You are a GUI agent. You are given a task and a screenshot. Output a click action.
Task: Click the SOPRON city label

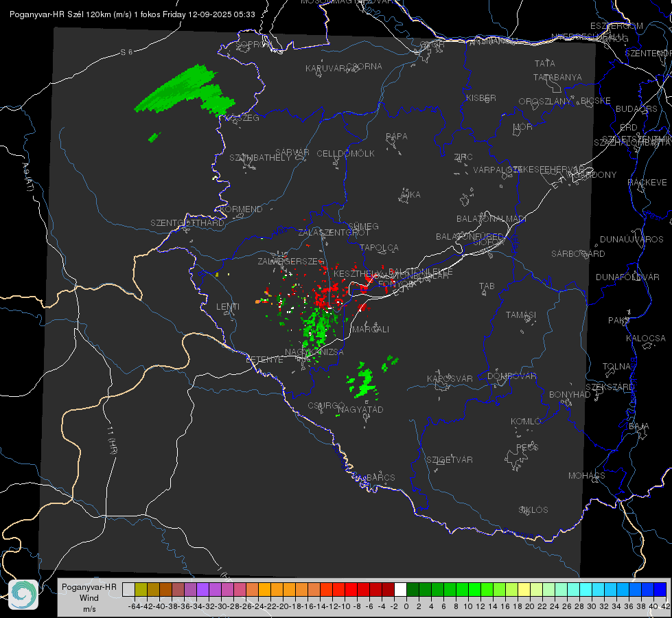point(253,44)
